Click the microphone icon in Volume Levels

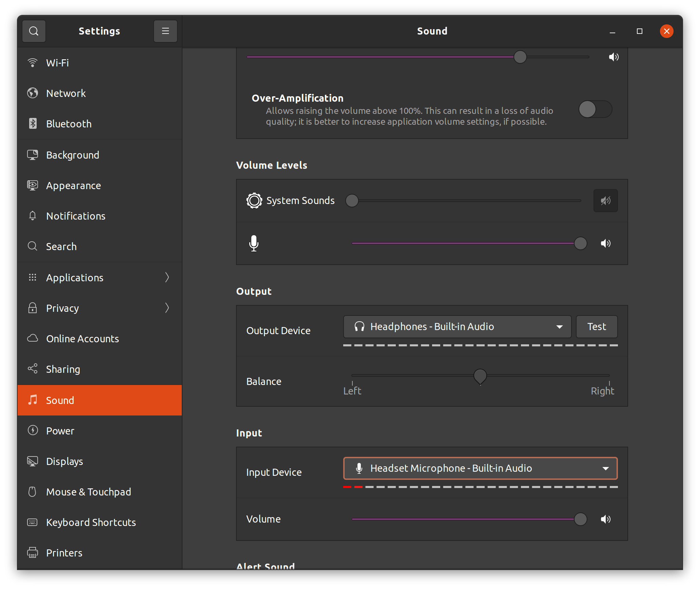254,243
